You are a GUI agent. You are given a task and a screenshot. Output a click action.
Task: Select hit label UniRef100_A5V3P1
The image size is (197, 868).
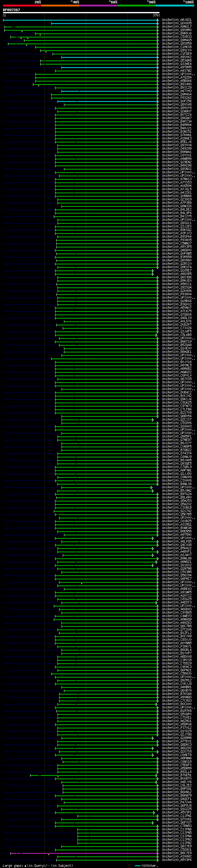coord(177,812)
